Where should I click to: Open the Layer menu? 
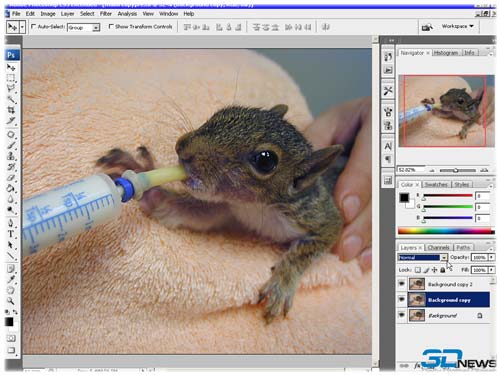pyautogui.click(x=67, y=14)
